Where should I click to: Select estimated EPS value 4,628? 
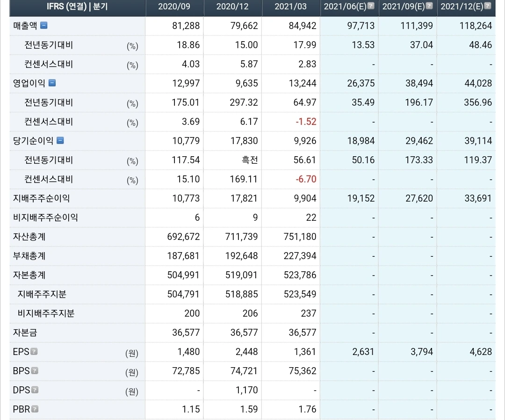pyautogui.click(x=481, y=351)
